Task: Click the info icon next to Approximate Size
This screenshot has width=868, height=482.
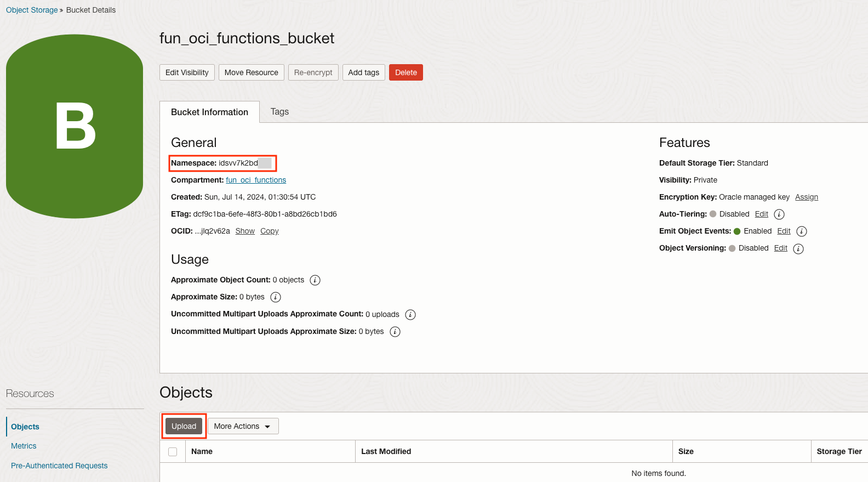Action: (276, 297)
